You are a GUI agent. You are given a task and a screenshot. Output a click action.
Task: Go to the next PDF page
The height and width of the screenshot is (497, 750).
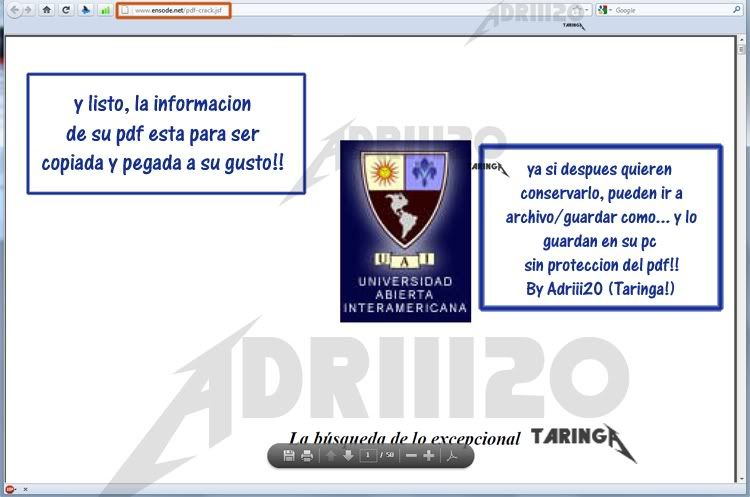pos(348,455)
